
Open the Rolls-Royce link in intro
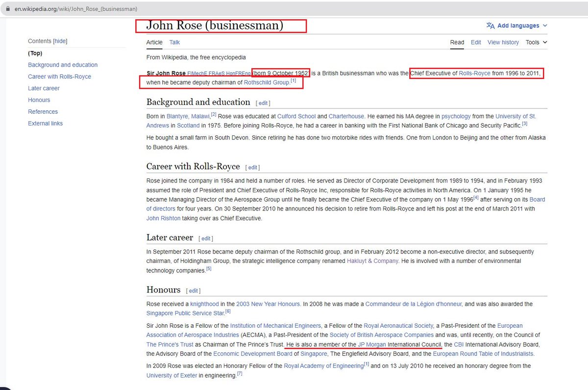pyautogui.click(x=474, y=73)
